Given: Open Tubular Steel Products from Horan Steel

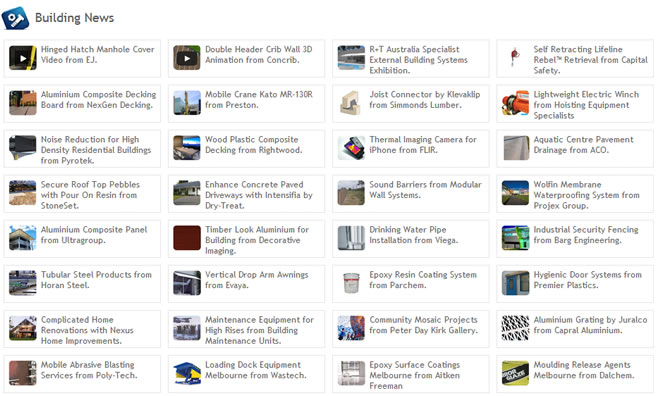Looking at the screenshot, I should point(96,280).
